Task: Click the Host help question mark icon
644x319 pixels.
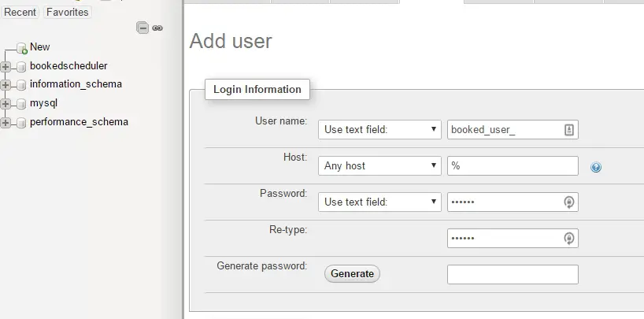Action: pos(596,167)
